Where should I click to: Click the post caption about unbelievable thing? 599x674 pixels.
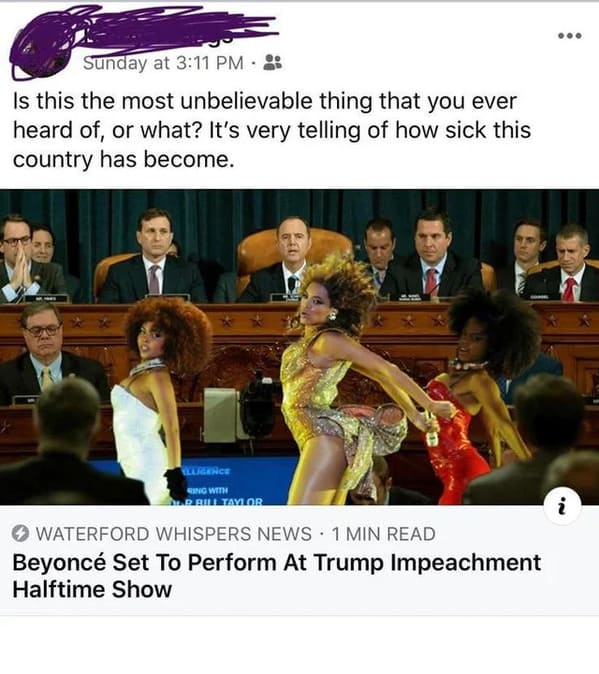pos(272,130)
